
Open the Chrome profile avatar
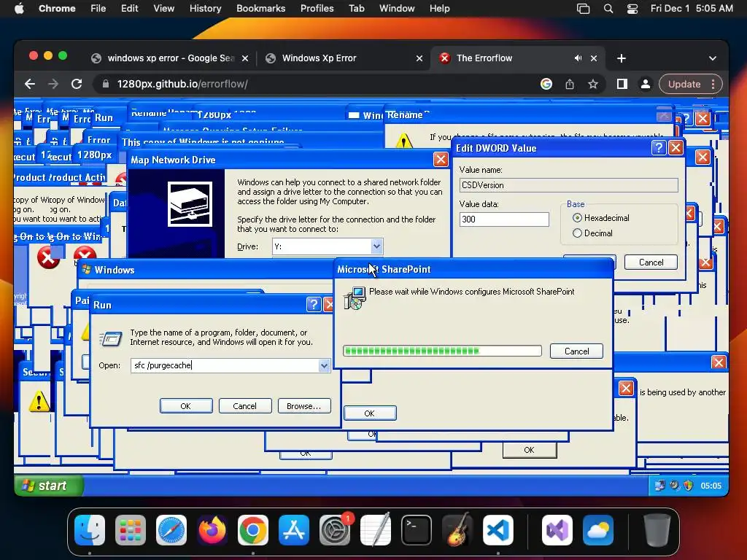click(646, 85)
